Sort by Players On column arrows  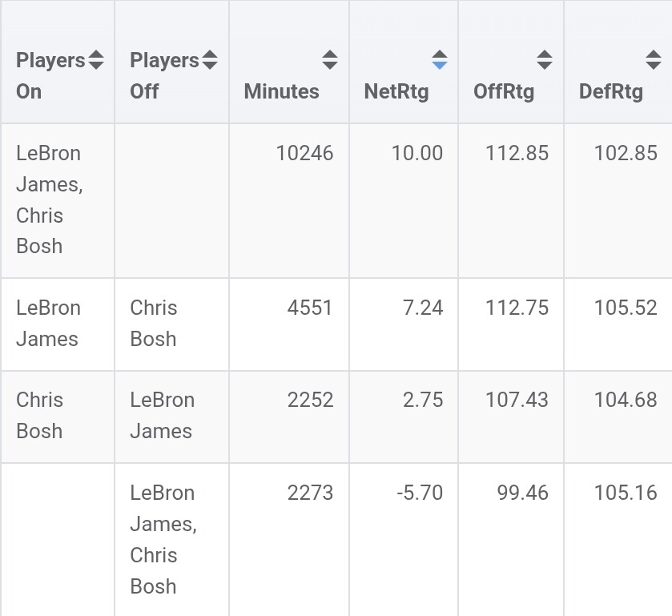(96, 59)
